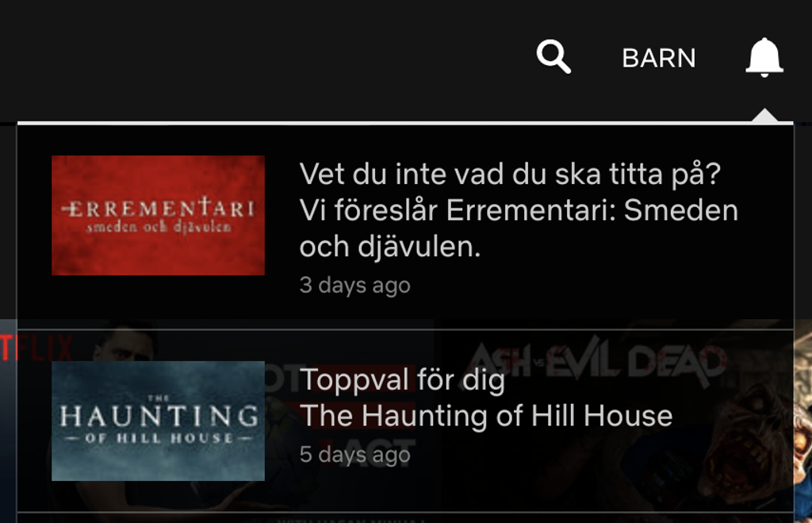Click the dropdown pointer arrow under the bell
The width and height of the screenshot is (812, 523).
(x=764, y=116)
